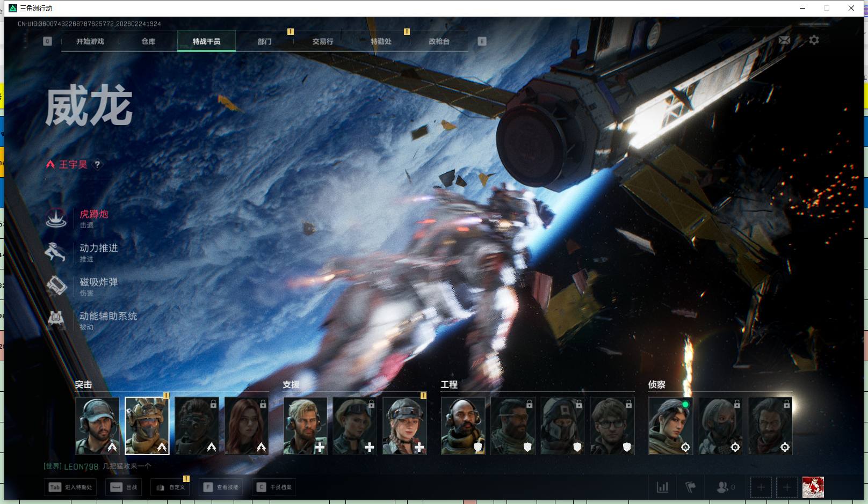This screenshot has width=868, height=504.
Task: Select the 动力推进 skill icon
Action: pyautogui.click(x=56, y=252)
